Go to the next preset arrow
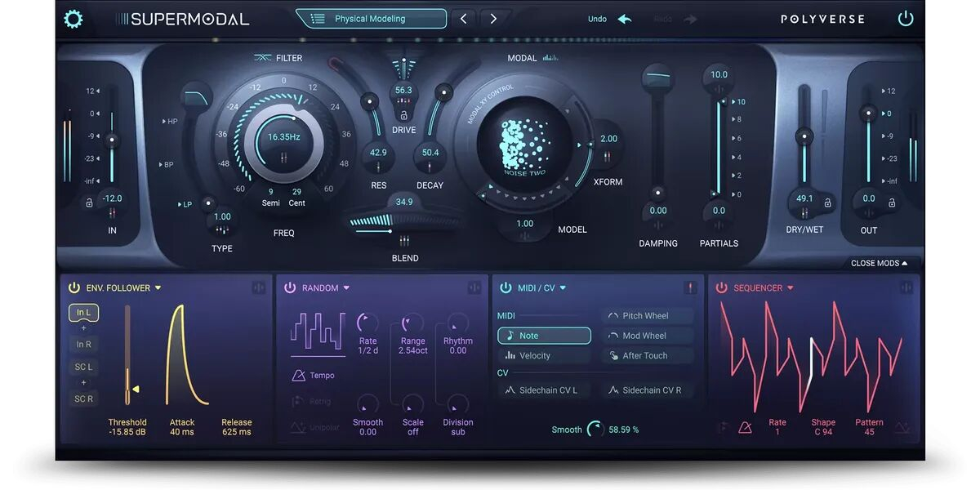This screenshot has height=490, width=980. [493, 19]
